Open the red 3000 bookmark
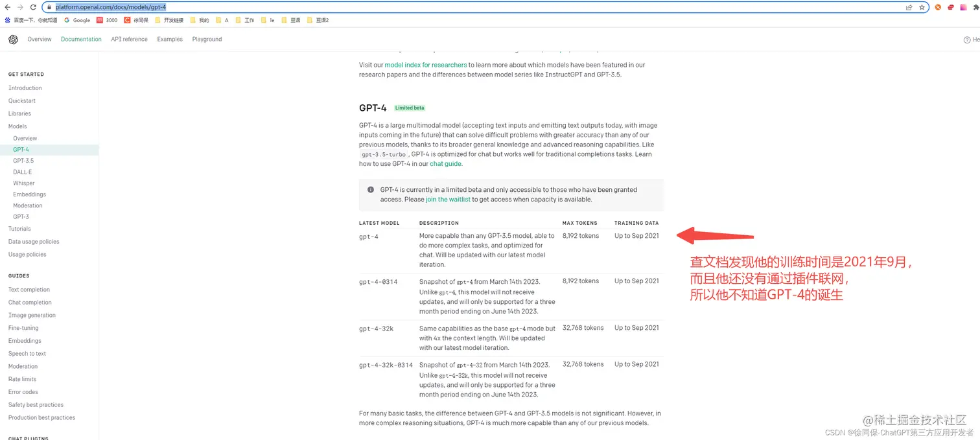The image size is (980, 440). (x=107, y=20)
